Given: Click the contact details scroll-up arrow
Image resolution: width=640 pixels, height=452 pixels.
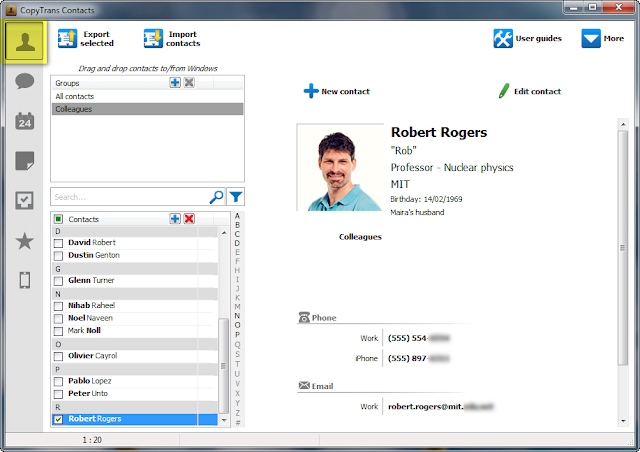Looking at the screenshot, I should pyautogui.click(x=623, y=124).
